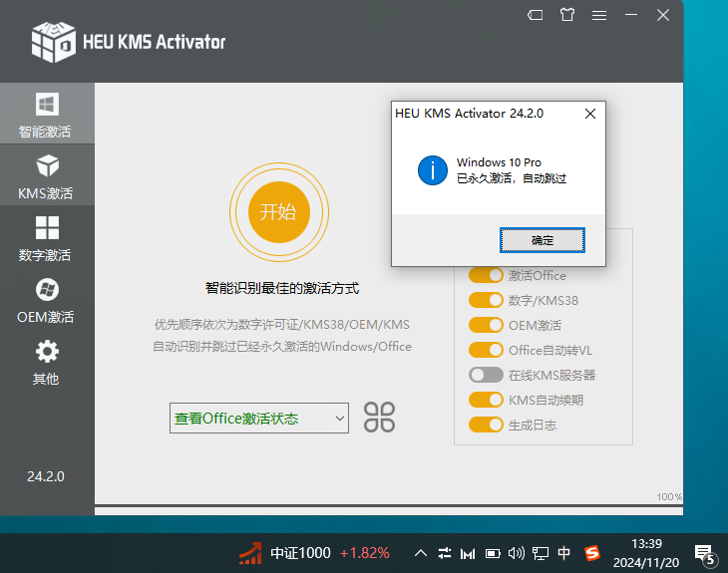Click the 100% progress label
Viewport: 728px width, 573px height.
point(669,497)
